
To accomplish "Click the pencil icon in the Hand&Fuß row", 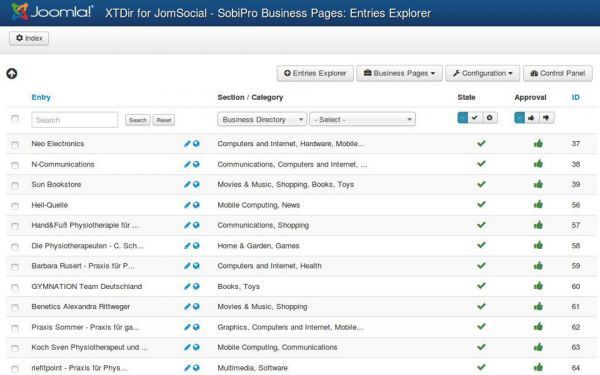I will tap(187, 225).
